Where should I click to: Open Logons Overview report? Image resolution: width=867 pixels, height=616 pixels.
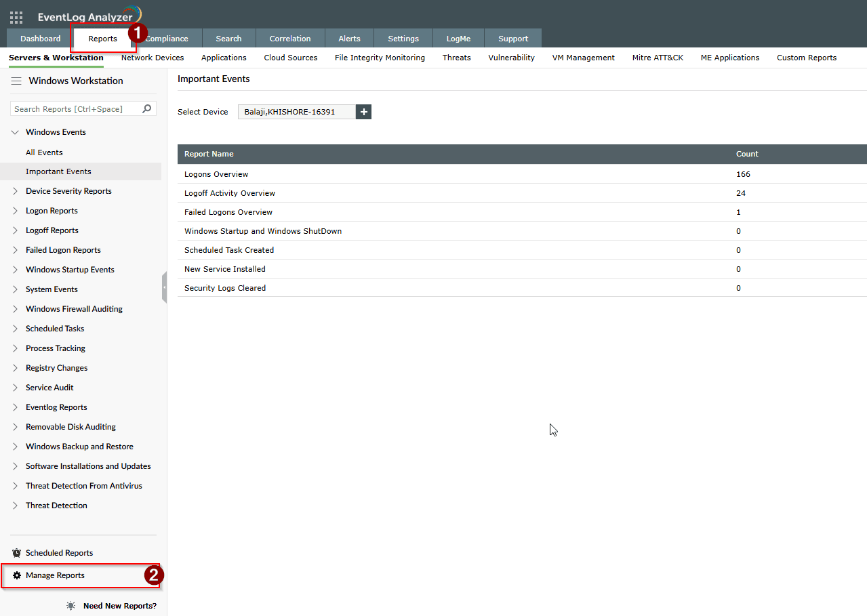pyautogui.click(x=216, y=174)
